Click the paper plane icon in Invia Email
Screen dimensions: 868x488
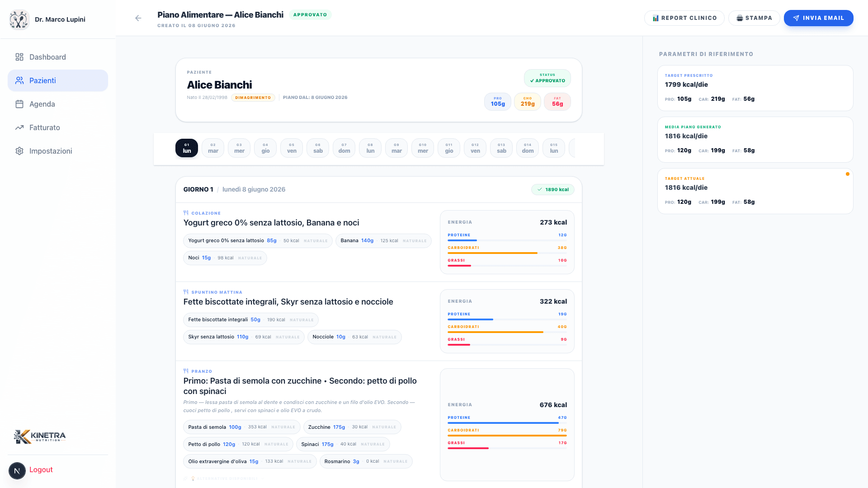click(796, 18)
